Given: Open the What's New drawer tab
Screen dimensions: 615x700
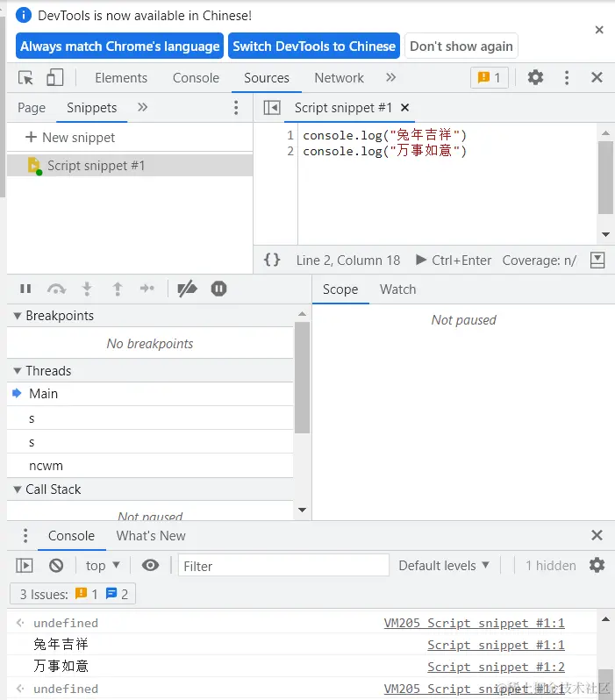Looking at the screenshot, I should [x=151, y=535].
